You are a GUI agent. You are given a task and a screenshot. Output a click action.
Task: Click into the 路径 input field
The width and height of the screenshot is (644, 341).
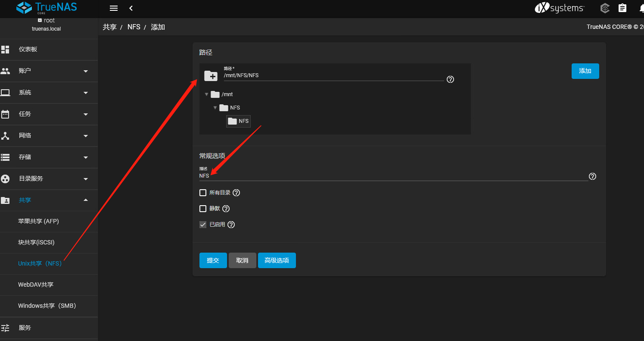pos(333,75)
